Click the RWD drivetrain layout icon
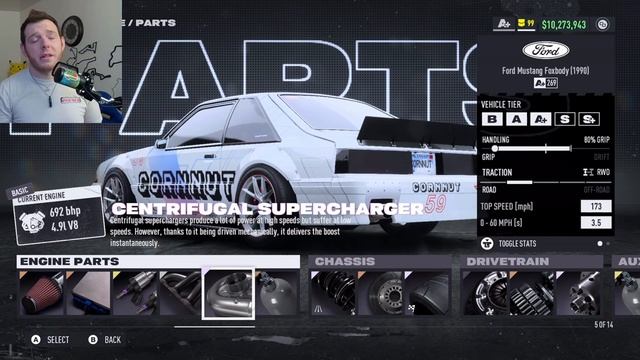This screenshot has width=640, height=360. (588, 172)
